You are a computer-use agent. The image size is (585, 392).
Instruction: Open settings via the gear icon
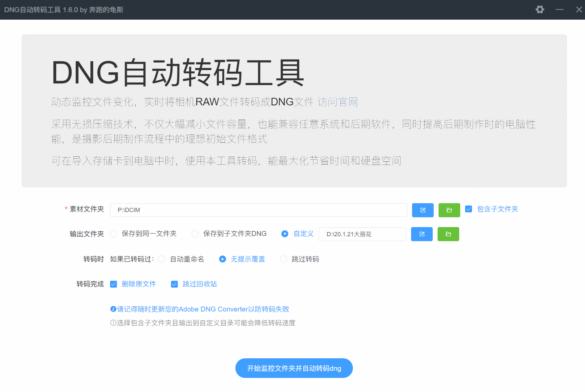point(539,9)
